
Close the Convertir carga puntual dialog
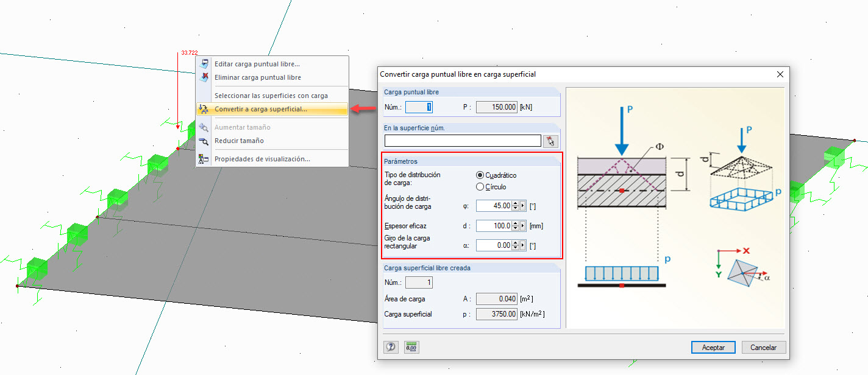(780, 74)
